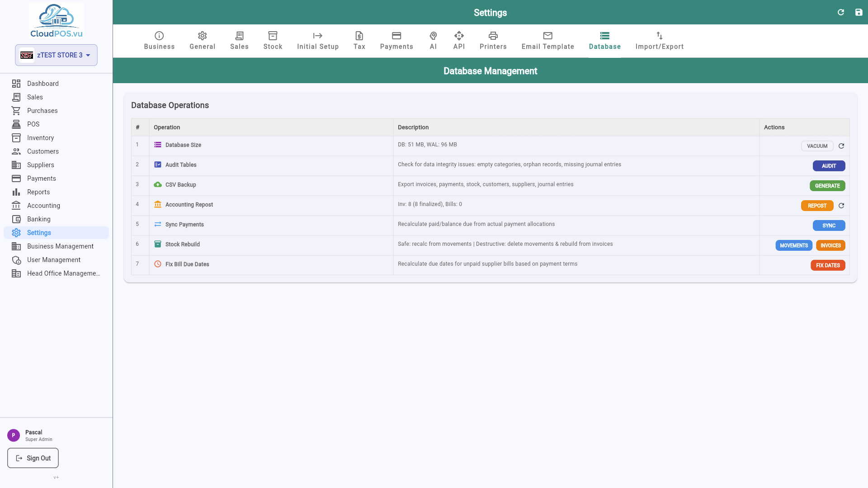868x488 pixels.
Task: Open the API tab
Action: (459, 41)
